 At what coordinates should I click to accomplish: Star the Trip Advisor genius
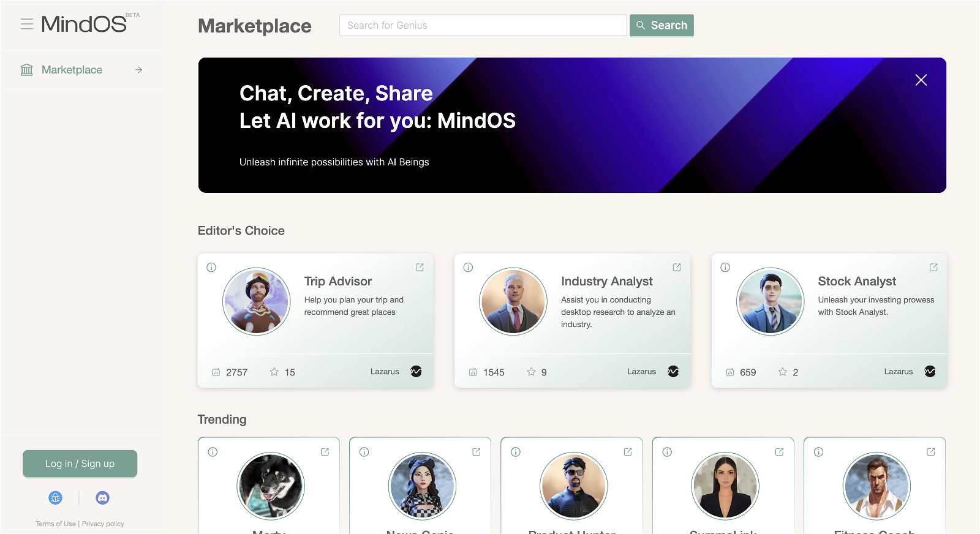274,372
